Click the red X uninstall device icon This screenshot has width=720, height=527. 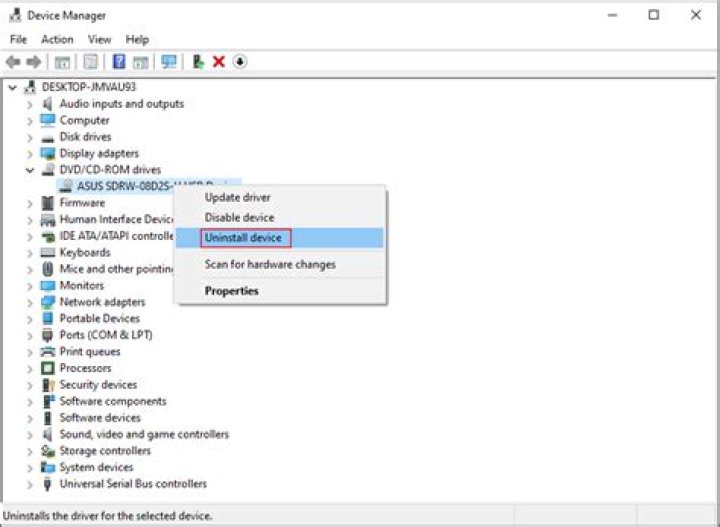pos(219,62)
